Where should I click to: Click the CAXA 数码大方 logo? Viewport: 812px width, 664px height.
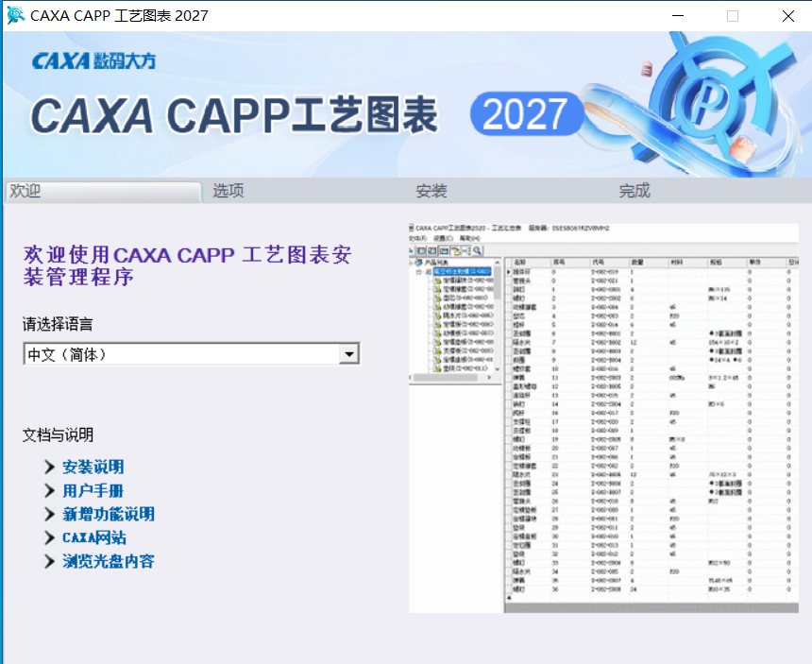click(x=93, y=61)
